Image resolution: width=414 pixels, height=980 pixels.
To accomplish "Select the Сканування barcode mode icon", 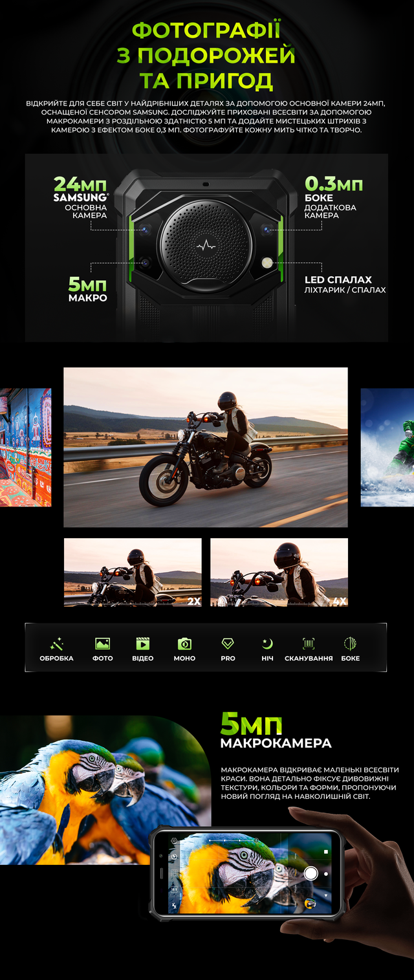I will point(309,644).
